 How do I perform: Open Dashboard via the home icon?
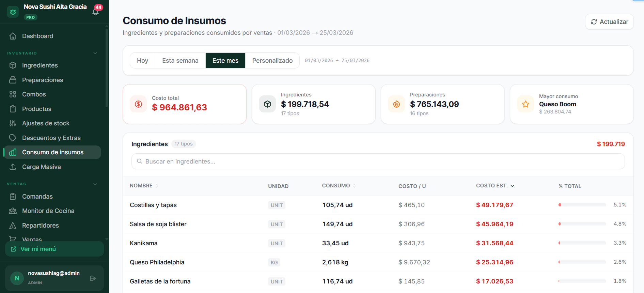coord(13,36)
